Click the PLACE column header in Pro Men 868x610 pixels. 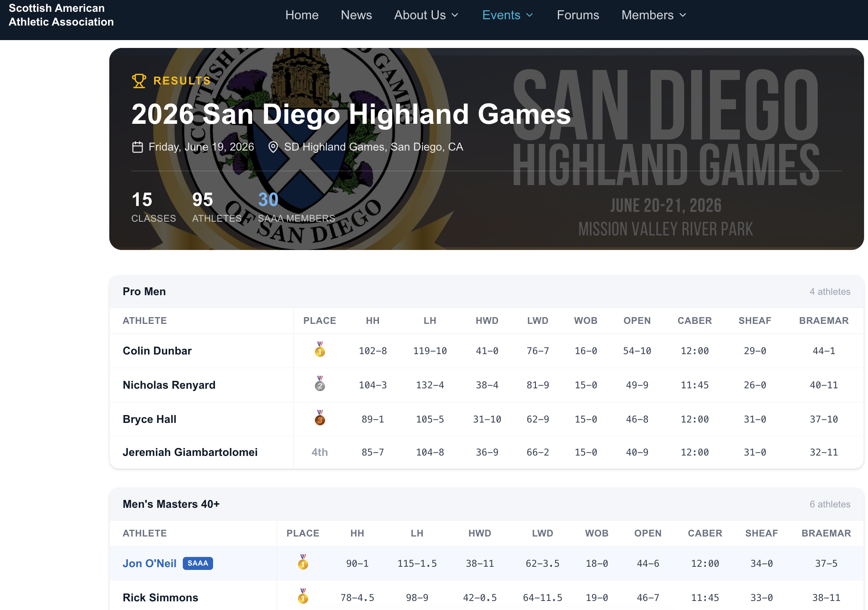click(320, 321)
